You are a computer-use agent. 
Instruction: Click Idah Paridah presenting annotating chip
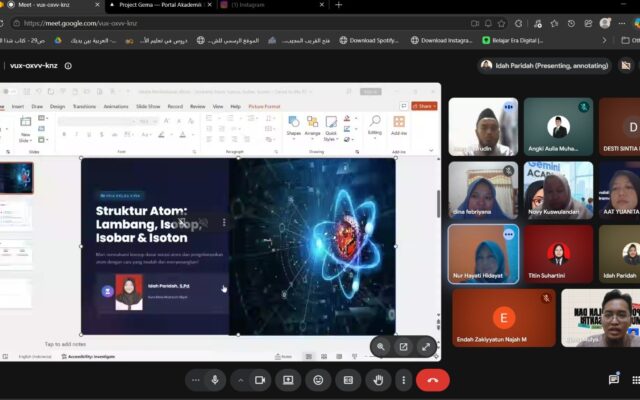pyautogui.click(x=544, y=65)
